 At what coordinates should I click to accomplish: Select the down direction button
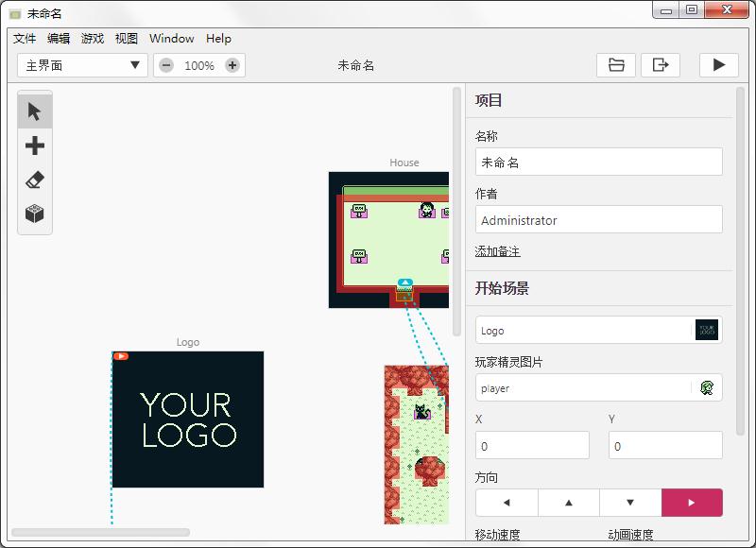[630, 503]
